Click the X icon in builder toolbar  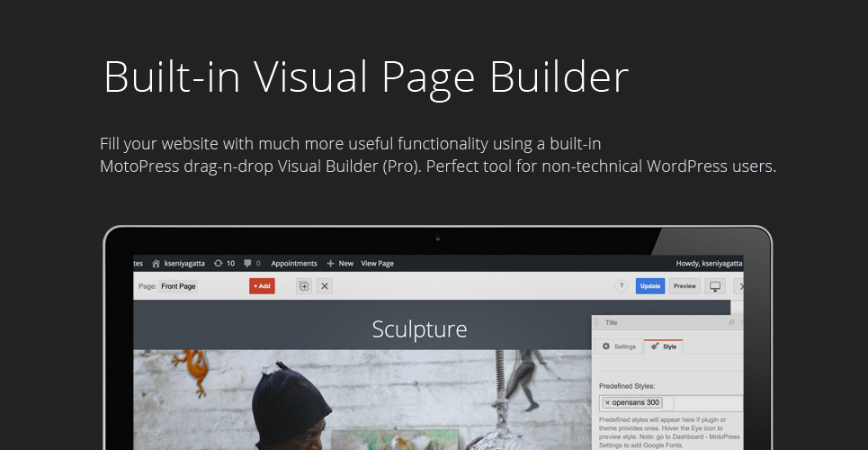click(325, 286)
